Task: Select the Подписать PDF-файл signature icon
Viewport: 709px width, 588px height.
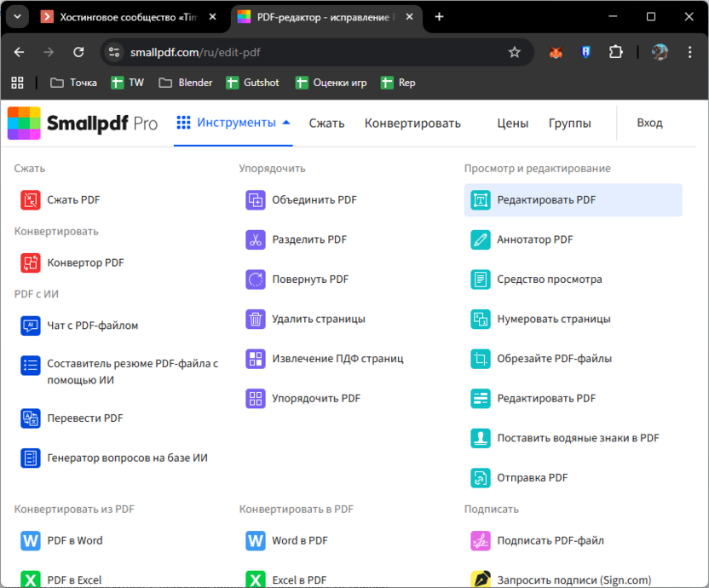Action: pos(481,541)
